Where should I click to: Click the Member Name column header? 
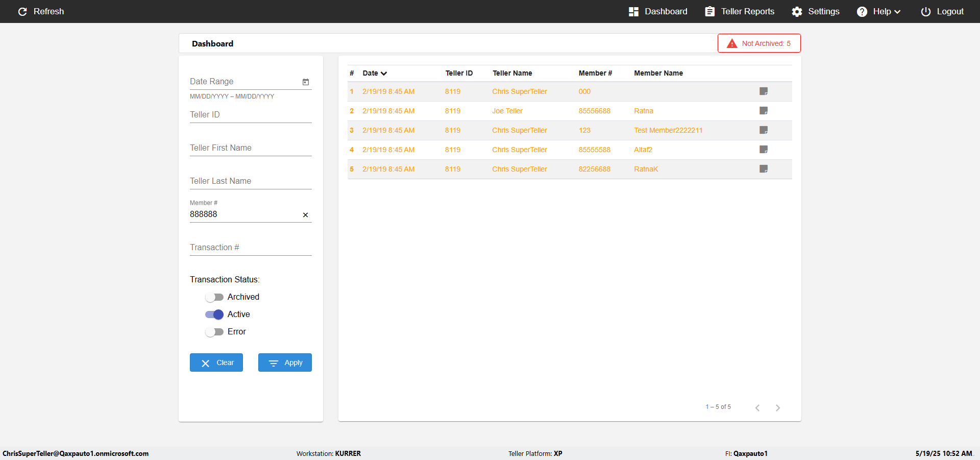658,73
